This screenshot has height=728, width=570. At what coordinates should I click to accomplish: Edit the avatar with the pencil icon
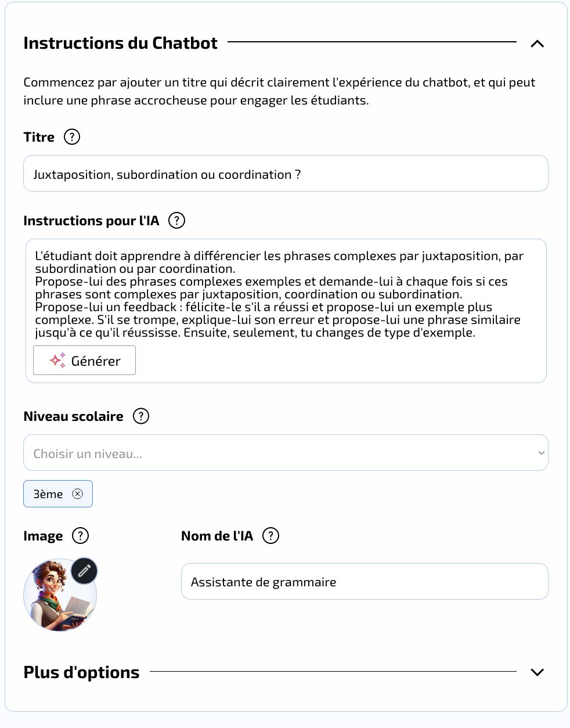[84, 571]
